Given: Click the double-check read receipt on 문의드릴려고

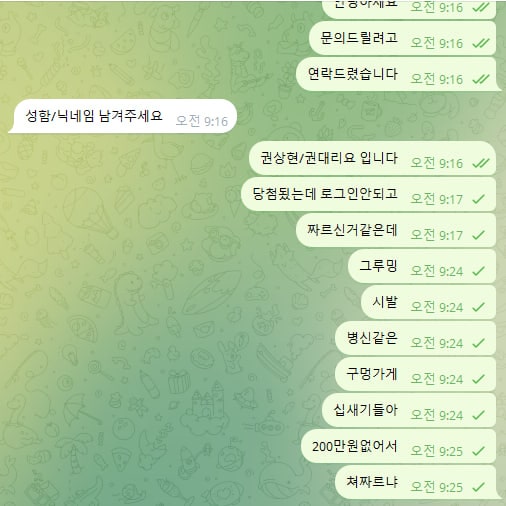Looking at the screenshot, I should [x=481, y=43].
